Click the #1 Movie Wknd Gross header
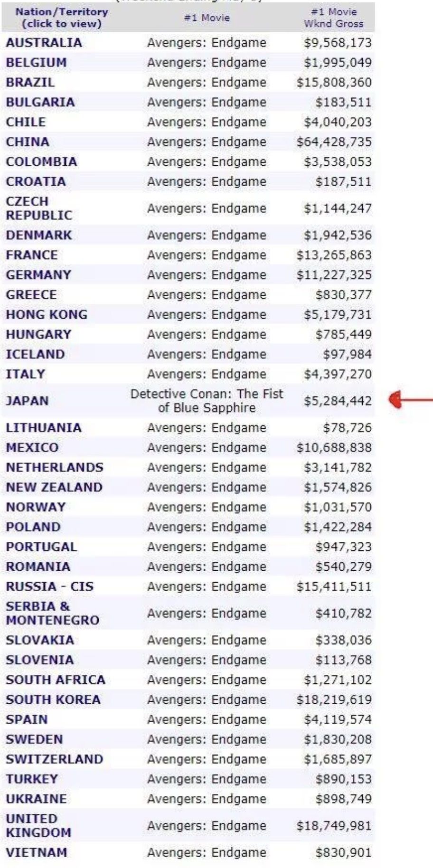Viewport: 433px width, 868px height. click(334, 18)
